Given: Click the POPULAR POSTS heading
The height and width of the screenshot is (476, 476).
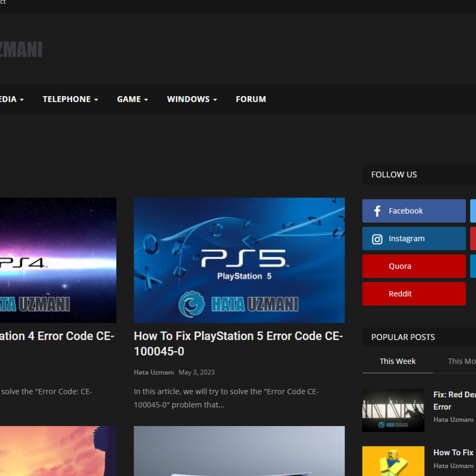Looking at the screenshot, I should [403, 337].
